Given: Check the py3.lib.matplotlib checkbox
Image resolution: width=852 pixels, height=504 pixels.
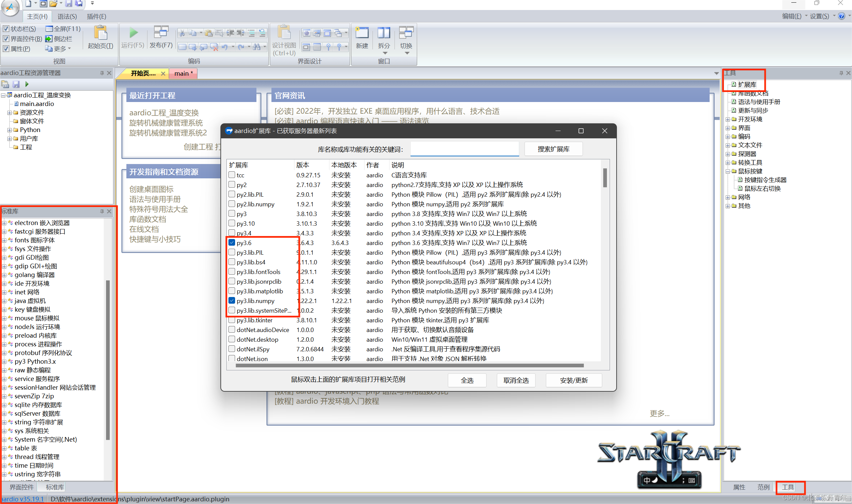Looking at the screenshot, I should click(232, 291).
